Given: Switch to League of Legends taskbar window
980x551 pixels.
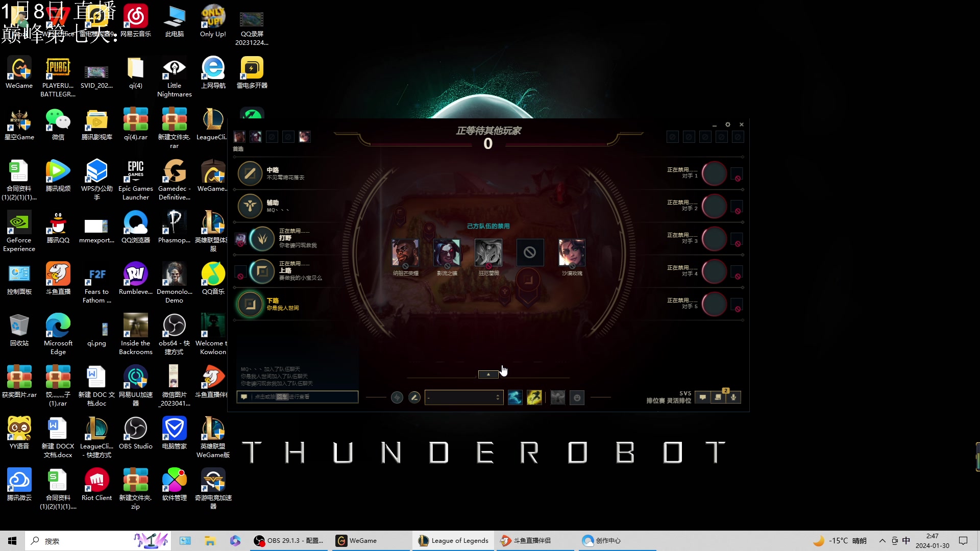Looking at the screenshot, I should tap(453, 541).
